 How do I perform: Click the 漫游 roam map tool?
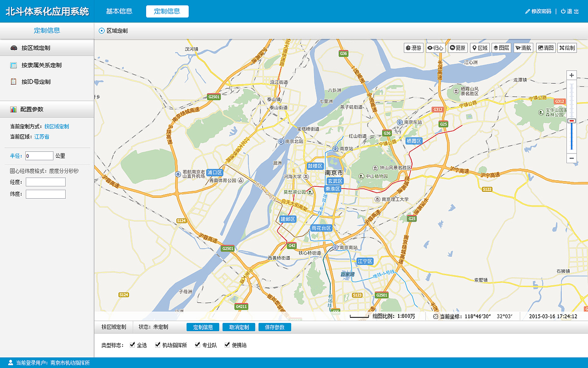[x=413, y=48]
